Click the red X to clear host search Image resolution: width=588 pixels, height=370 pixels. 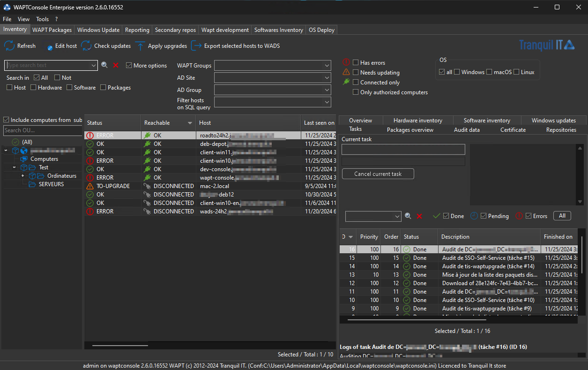pos(116,65)
